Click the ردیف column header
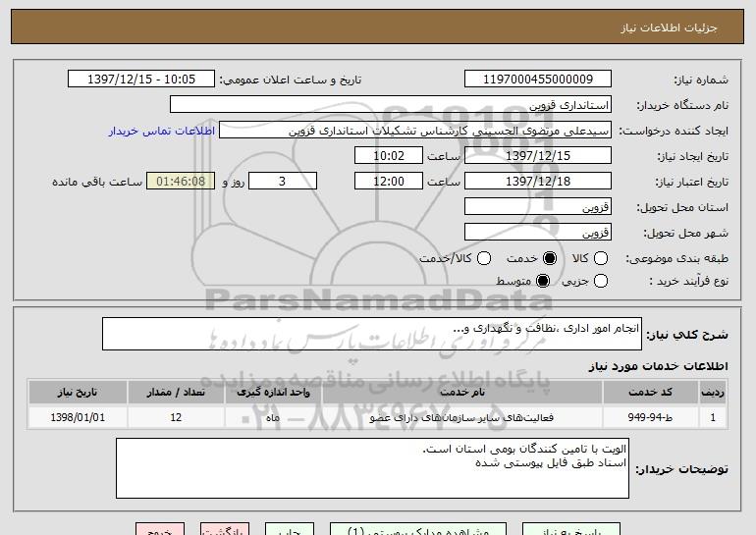The height and width of the screenshot is (535, 756). [x=713, y=393]
